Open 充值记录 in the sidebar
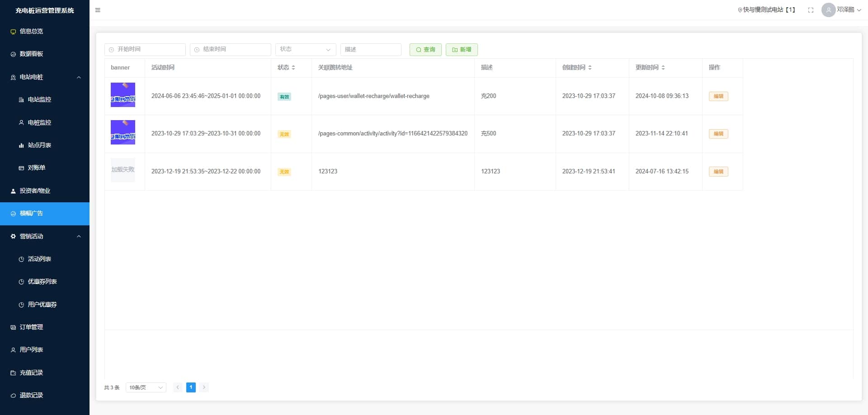868x415 pixels. (45, 373)
